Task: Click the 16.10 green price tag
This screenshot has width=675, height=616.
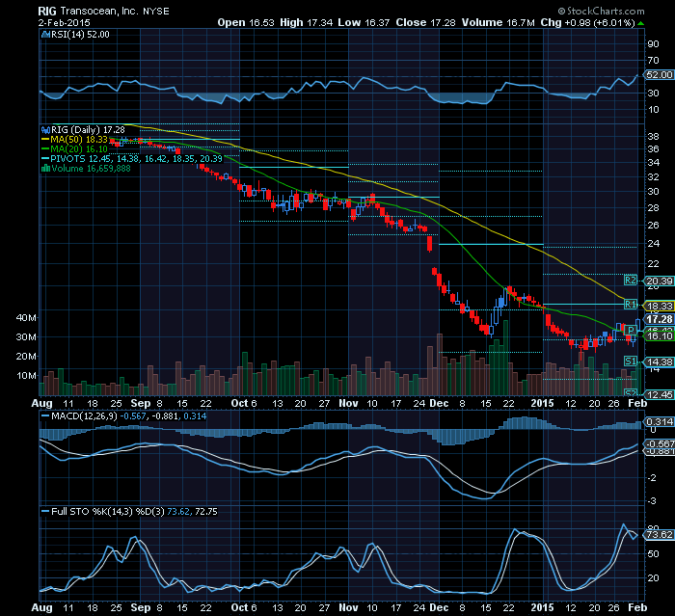Action: 659,335
